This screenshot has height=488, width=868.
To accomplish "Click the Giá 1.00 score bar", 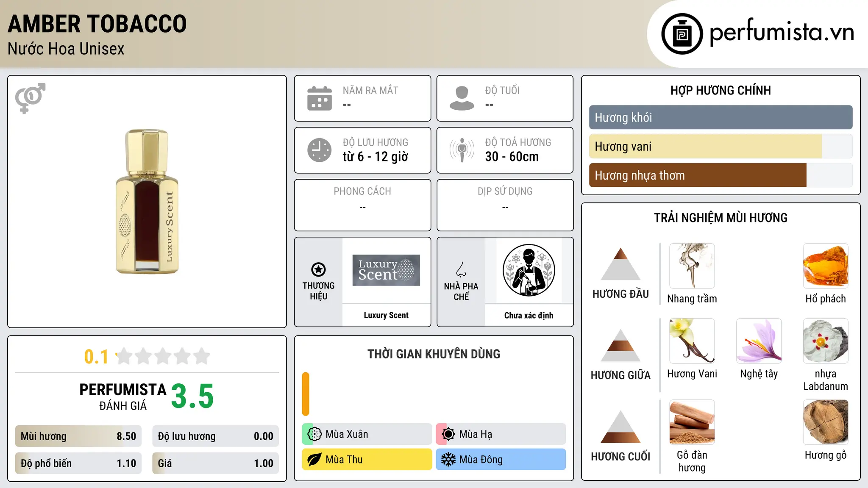I will coord(216,463).
